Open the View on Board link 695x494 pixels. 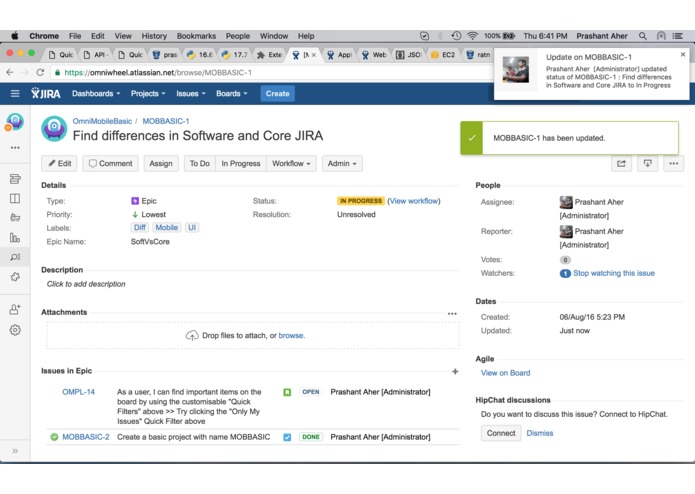505,373
